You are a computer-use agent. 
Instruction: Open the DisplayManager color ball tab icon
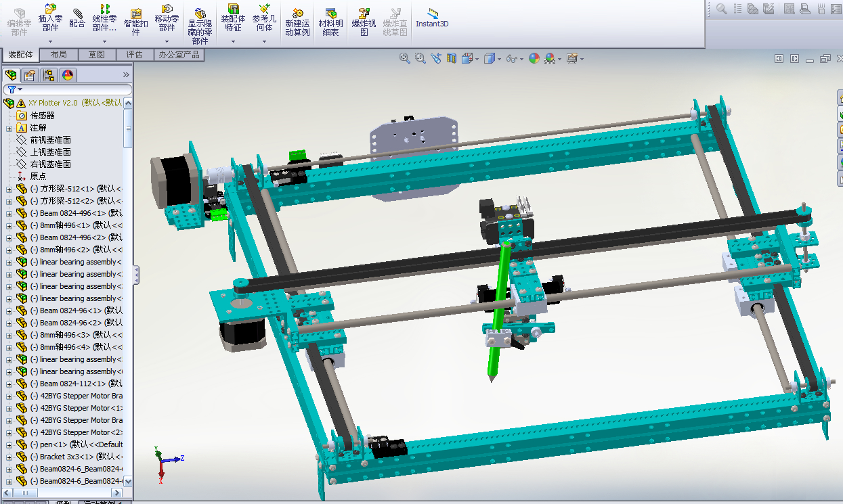68,75
